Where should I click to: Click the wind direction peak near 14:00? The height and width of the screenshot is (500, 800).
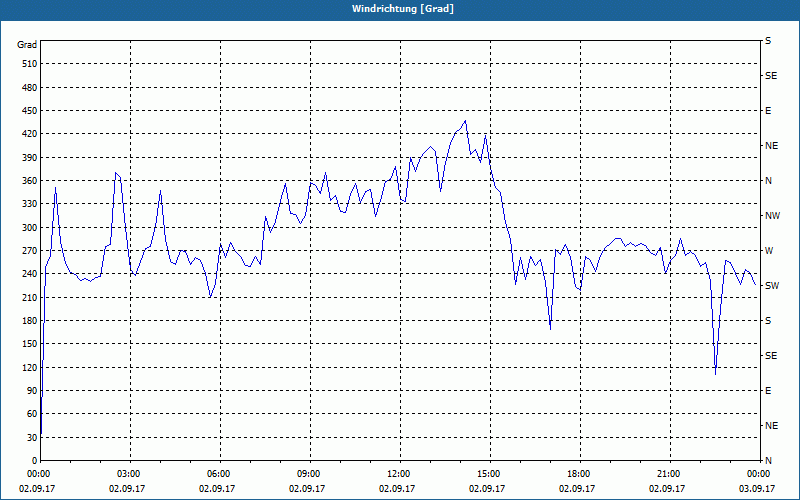465,121
